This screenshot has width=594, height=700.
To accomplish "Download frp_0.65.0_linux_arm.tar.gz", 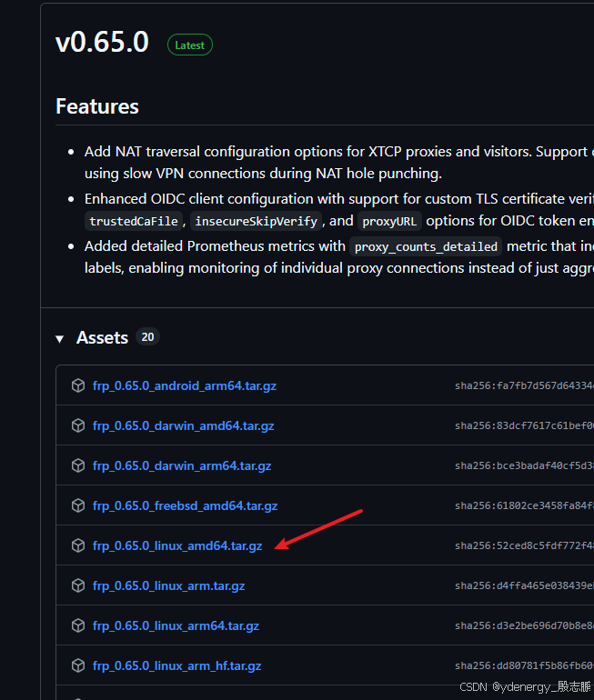I will (x=168, y=585).
